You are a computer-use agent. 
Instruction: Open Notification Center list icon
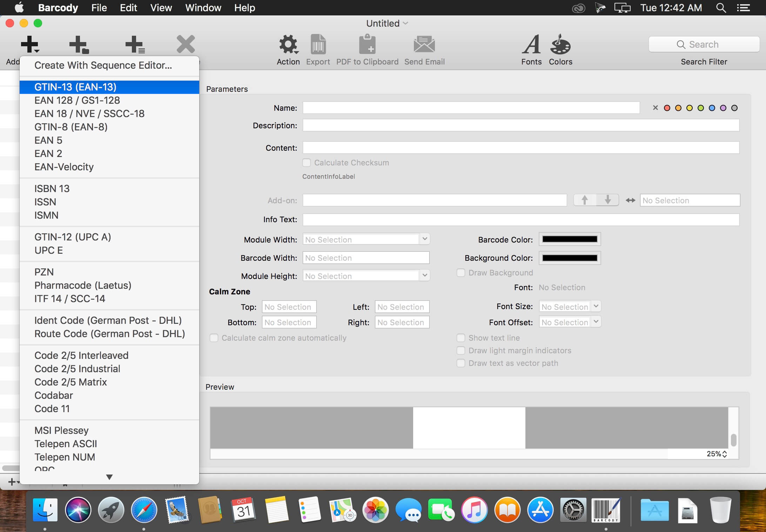(743, 8)
